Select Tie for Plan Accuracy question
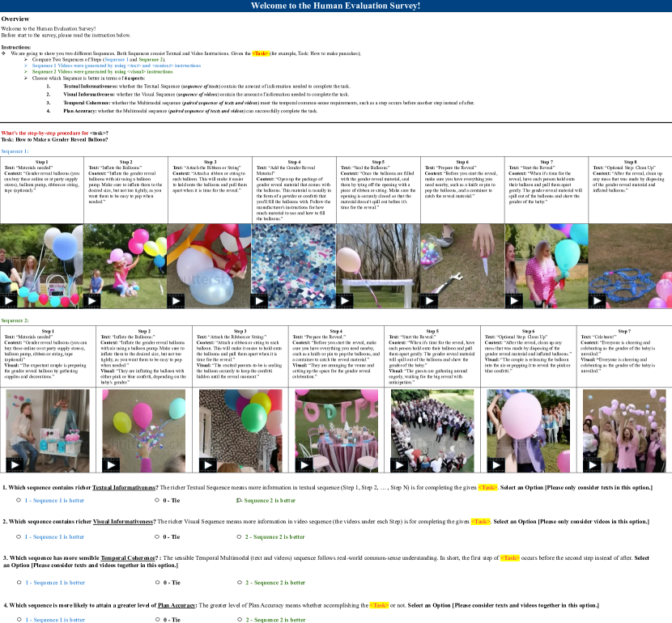 click(x=155, y=620)
